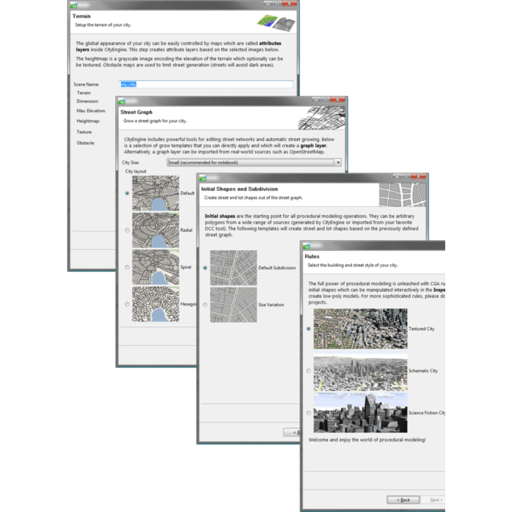This screenshot has height=512, width=512.
Task: Choose the Size Variation radio button
Action: click(x=205, y=305)
